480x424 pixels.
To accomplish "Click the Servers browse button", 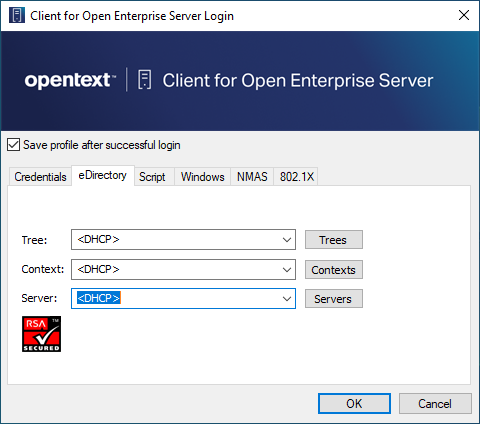I will [x=334, y=299].
